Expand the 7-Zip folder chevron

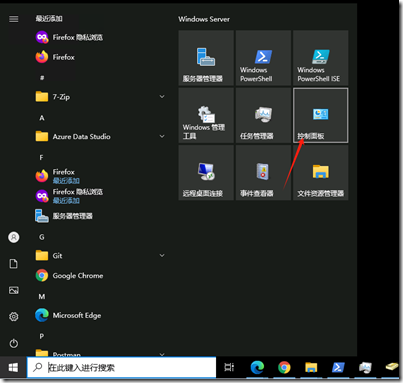[162, 97]
